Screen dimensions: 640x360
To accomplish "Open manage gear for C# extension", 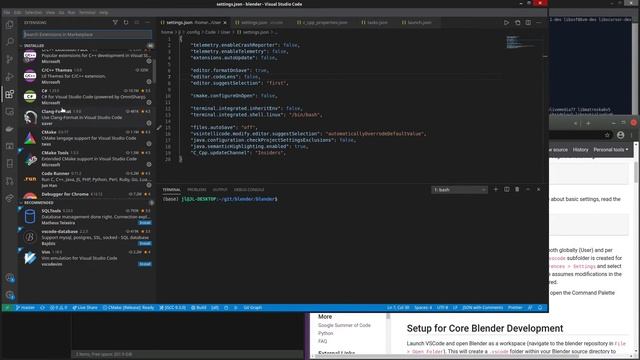I will [149, 102].
